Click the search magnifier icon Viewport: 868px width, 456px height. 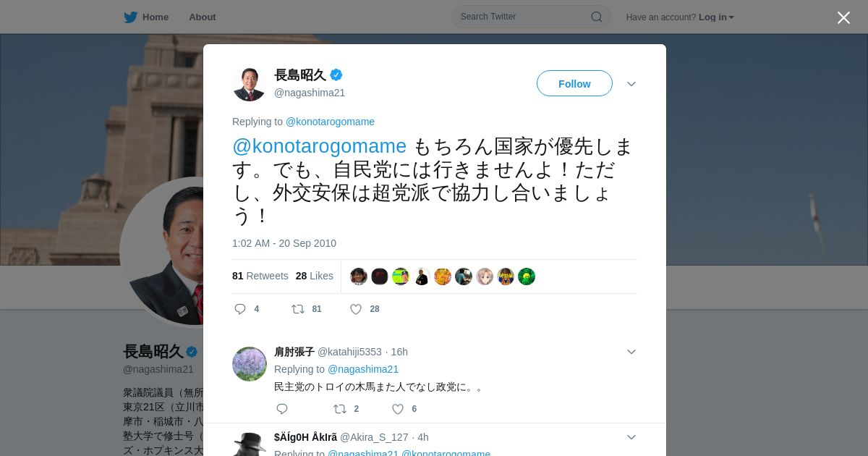pos(596,17)
